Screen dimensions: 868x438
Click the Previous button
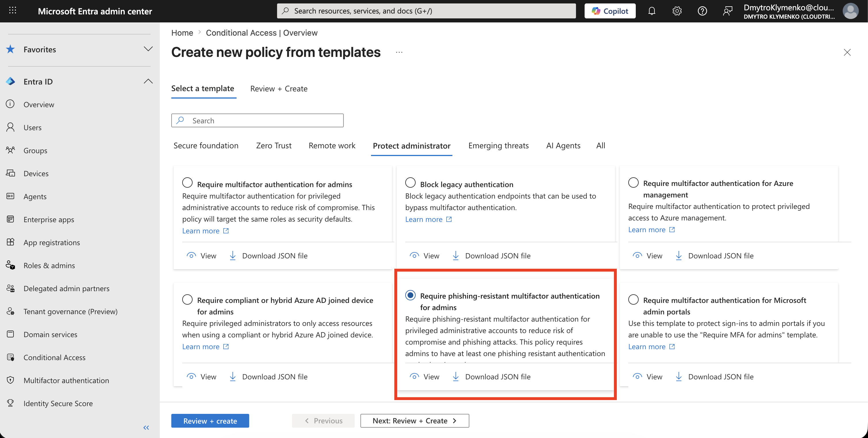pyautogui.click(x=323, y=420)
